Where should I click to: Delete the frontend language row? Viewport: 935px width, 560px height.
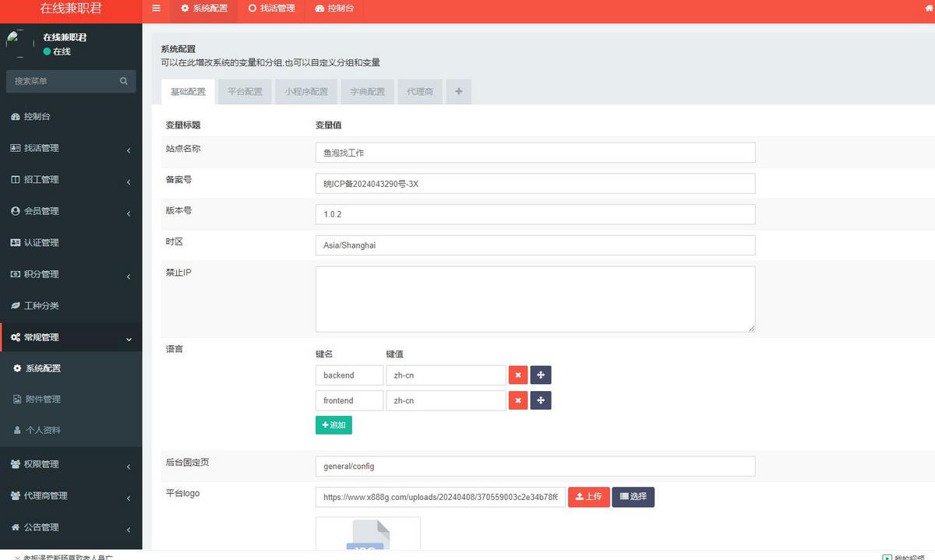coord(518,400)
